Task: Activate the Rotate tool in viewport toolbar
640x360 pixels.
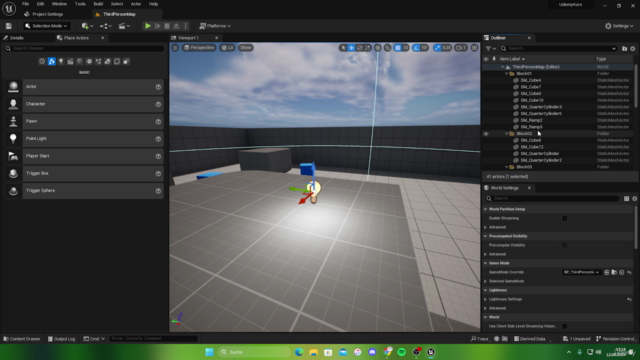Action: pos(360,48)
